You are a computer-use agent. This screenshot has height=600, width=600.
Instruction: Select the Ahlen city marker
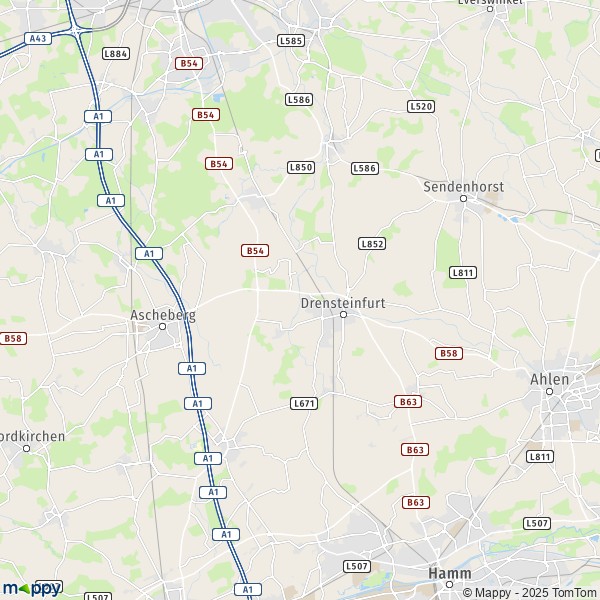[549, 391]
